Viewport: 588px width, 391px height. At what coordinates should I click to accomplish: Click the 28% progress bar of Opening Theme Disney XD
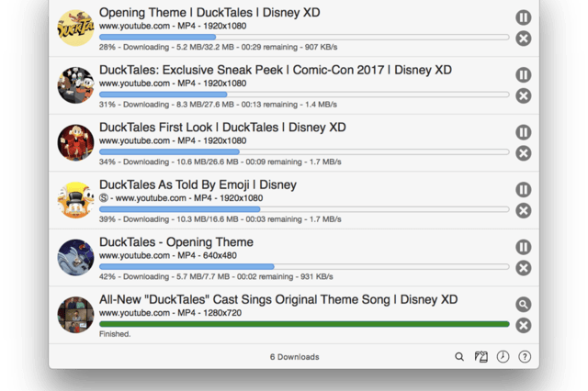pos(304,37)
